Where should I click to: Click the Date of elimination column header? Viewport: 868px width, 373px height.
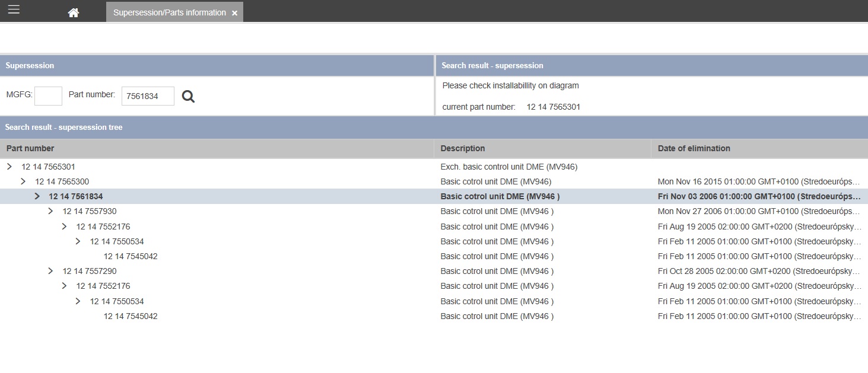[694, 148]
